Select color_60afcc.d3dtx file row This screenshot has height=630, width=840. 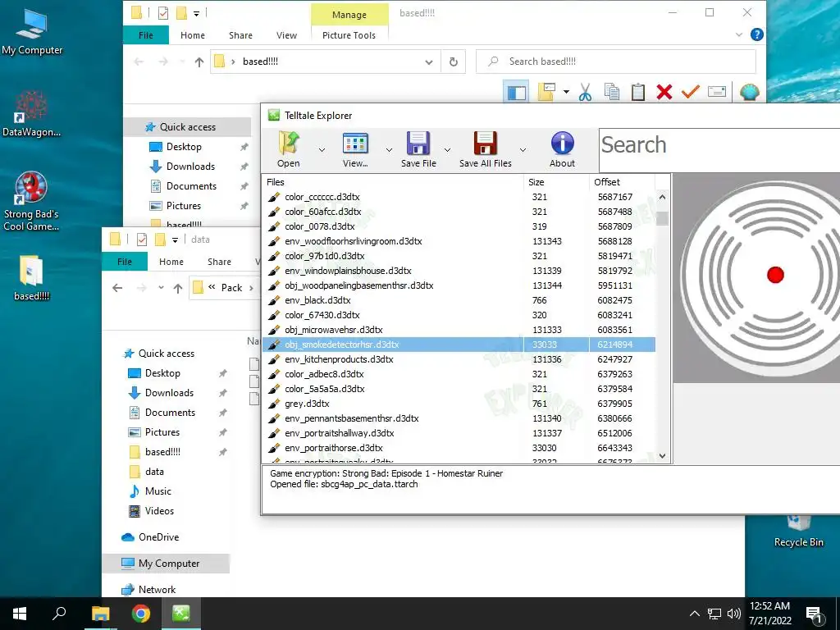point(459,212)
